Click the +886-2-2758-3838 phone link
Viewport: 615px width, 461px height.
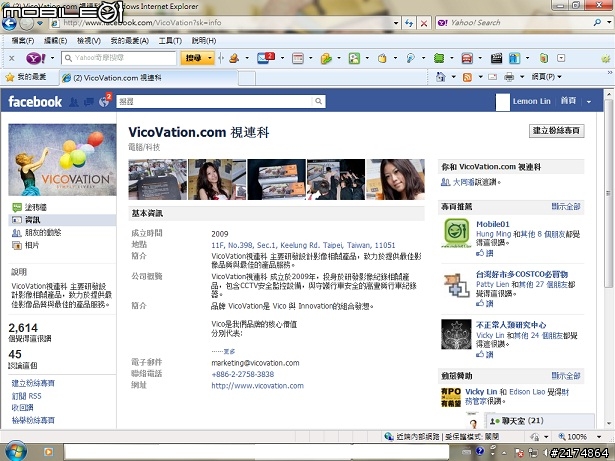[242, 374]
